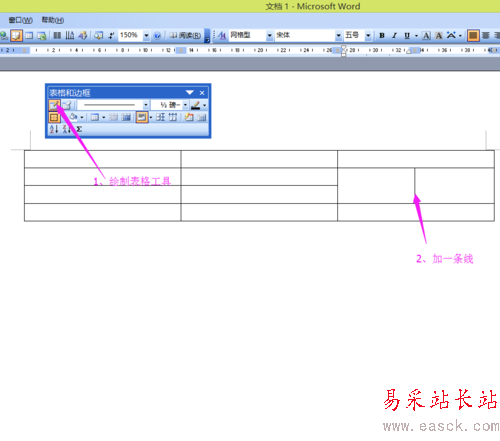Expand Border Color dropdown arrow
This screenshot has width=500, height=441.
[x=204, y=105]
